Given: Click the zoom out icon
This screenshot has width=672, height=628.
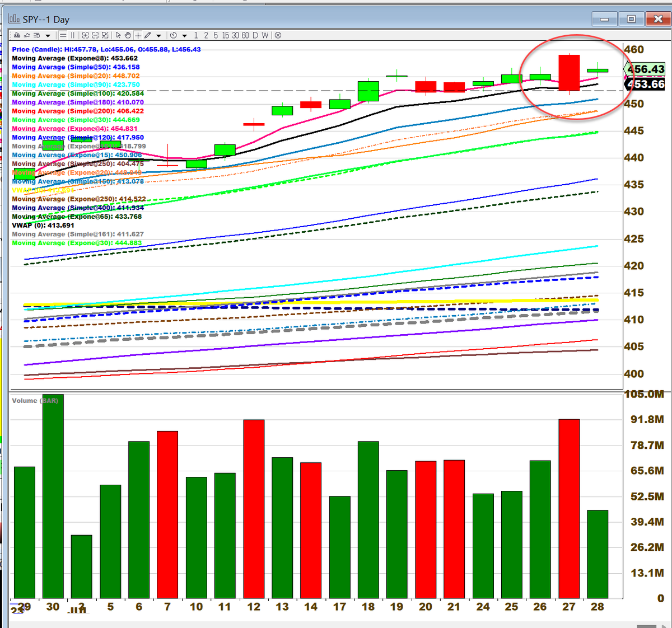Looking at the screenshot, I should tap(95, 35).
